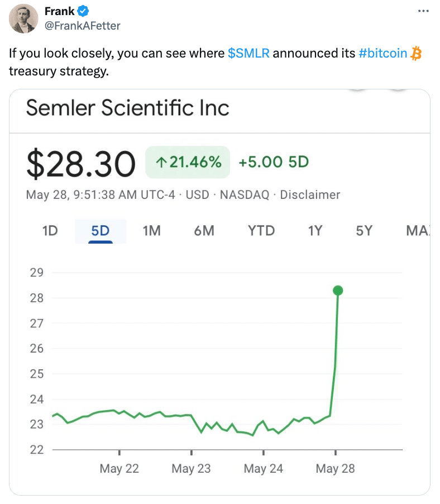Switch chart to 1M range tab
Viewport: 440px width, 504px height.
pos(151,230)
